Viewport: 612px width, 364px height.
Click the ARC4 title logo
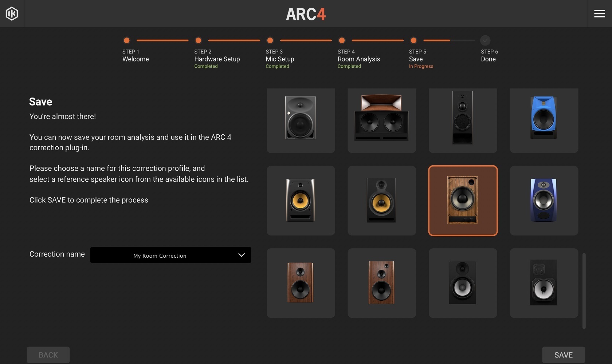pos(306,15)
